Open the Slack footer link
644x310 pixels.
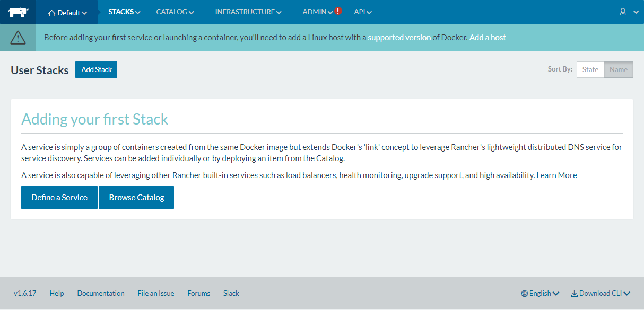[x=231, y=293]
